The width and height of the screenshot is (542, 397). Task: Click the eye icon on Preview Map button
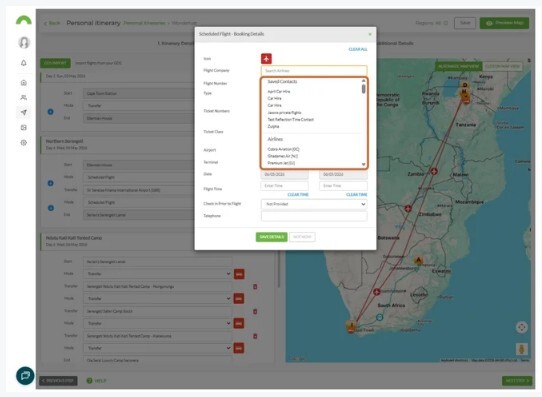coord(489,23)
